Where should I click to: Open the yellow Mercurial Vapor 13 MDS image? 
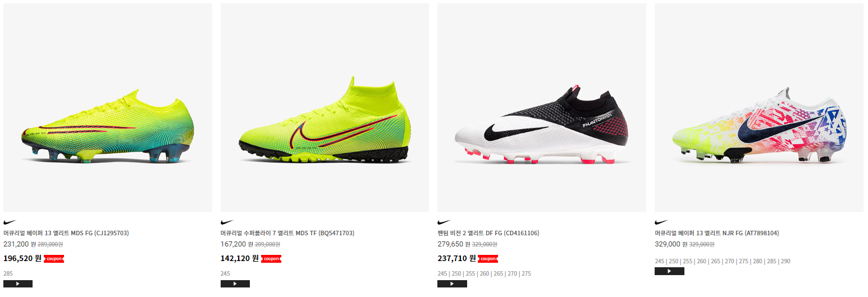pos(108,108)
